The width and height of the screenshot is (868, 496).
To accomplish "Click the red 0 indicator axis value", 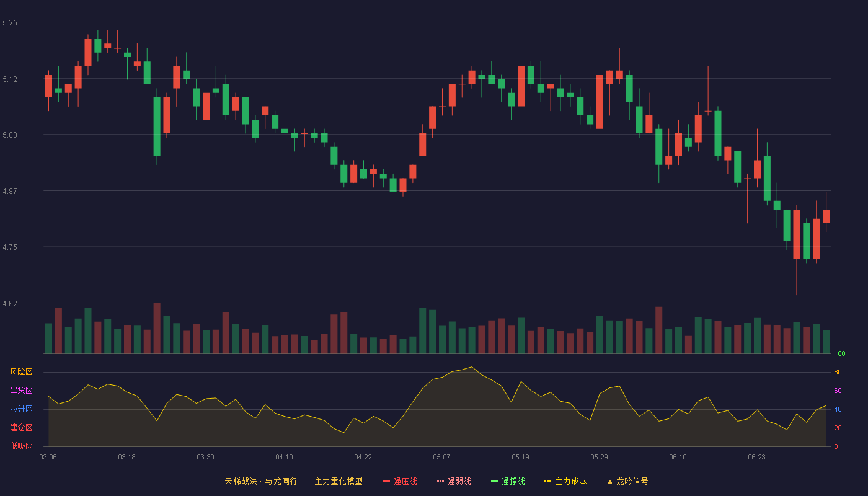I will tap(836, 446).
